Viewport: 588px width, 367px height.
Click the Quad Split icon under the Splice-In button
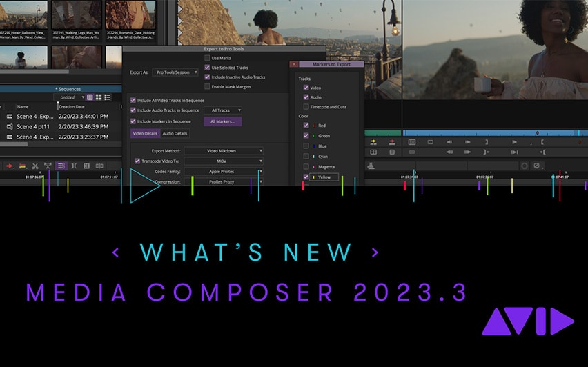click(x=373, y=152)
